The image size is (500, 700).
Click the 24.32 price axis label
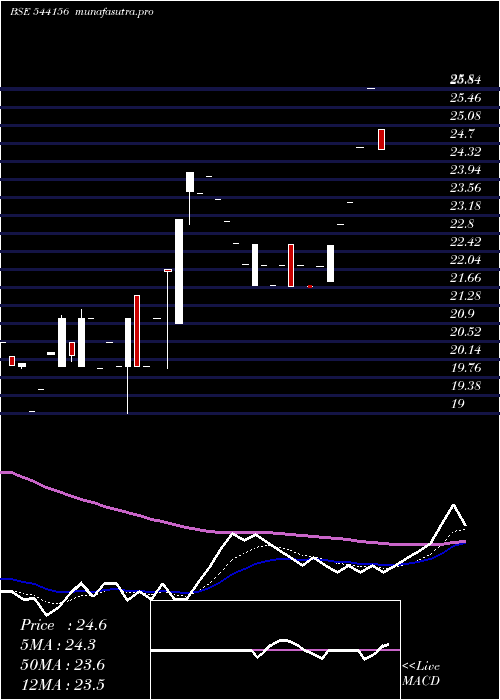pos(466,152)
